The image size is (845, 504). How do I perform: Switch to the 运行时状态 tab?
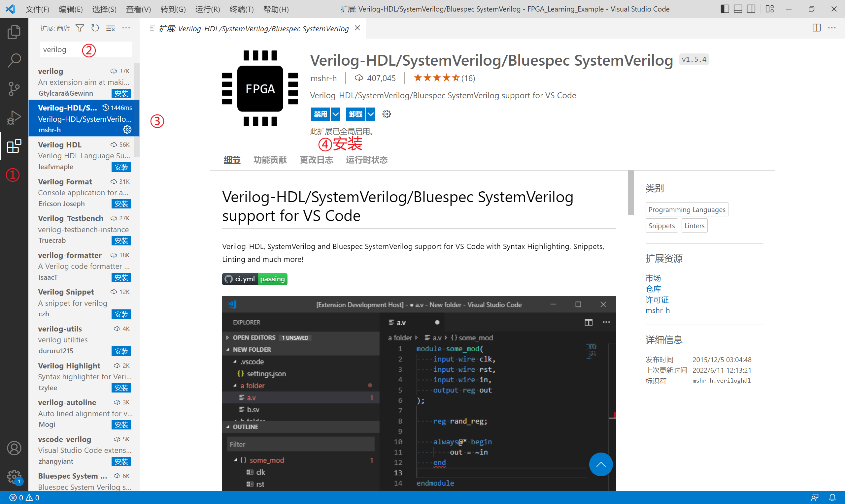click(367, 160)
